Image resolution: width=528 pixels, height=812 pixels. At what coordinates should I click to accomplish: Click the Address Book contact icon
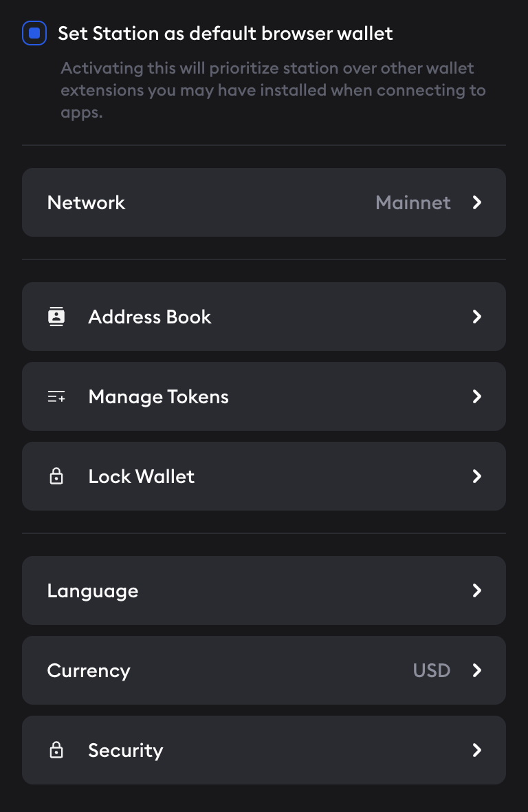pyautogui.click(x=56, y=317)
